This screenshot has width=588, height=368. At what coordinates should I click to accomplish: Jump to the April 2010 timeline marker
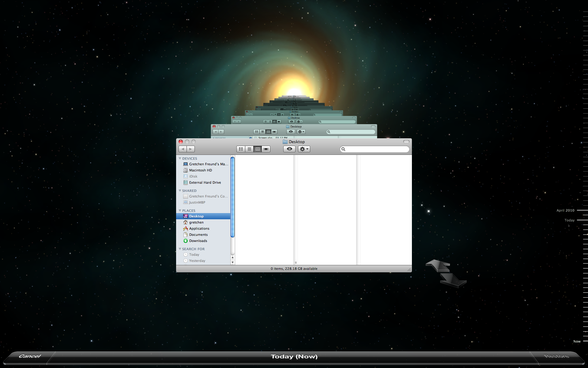click(x=565, y=210)
